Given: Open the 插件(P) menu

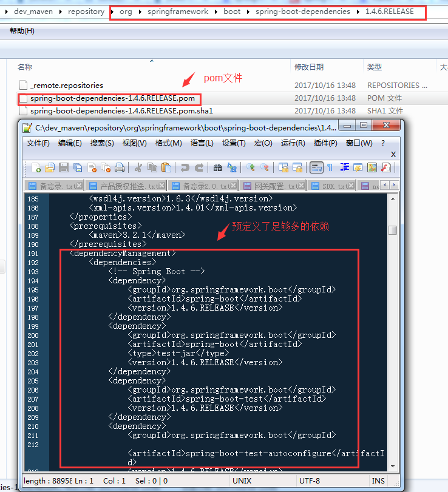Looking at the screenshot, I should point(325,143).
